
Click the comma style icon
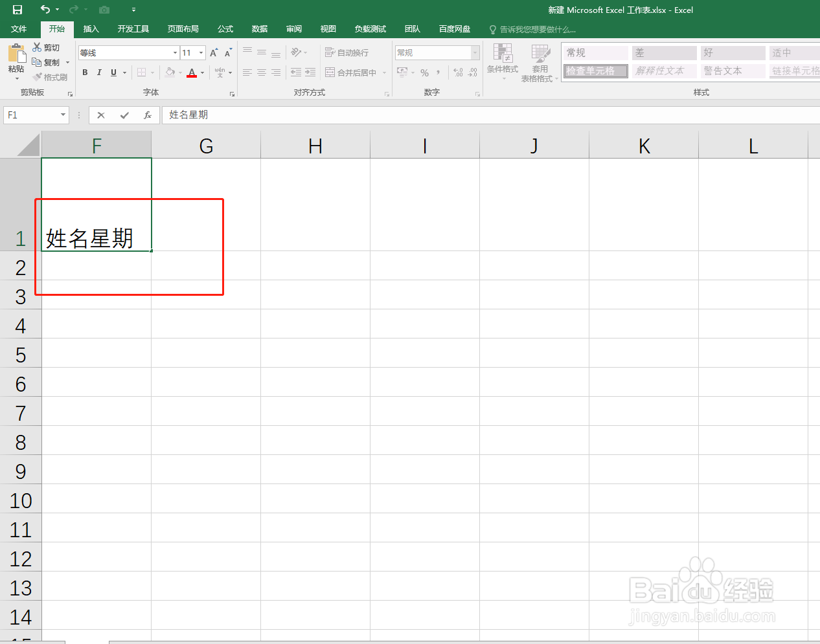point(438,72)
